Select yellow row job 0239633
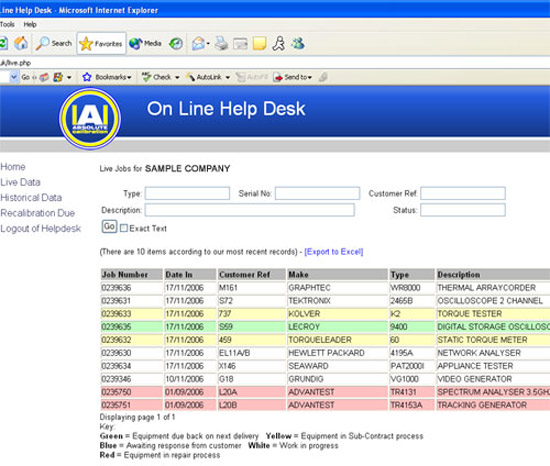550x466 pixels. point(116,314)
